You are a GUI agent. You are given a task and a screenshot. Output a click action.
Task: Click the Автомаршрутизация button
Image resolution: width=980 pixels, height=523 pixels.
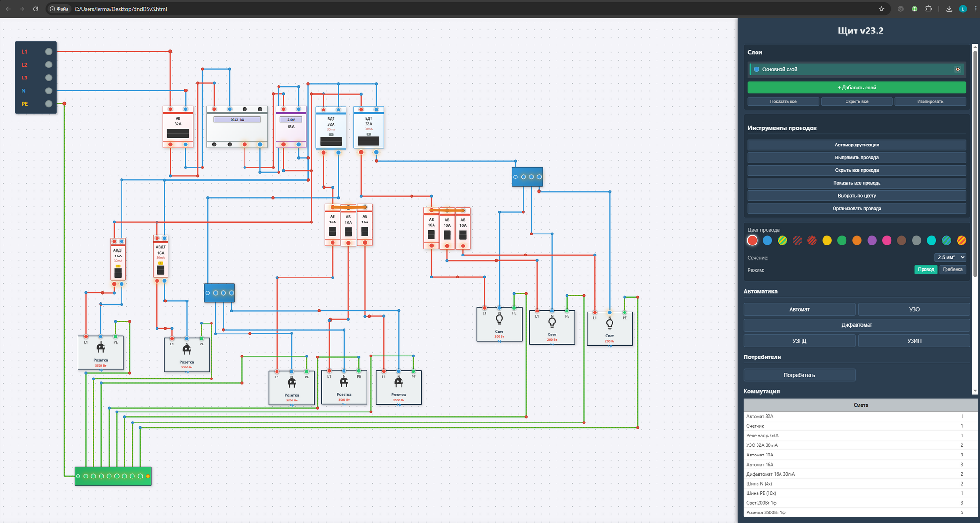coord(857,145)
